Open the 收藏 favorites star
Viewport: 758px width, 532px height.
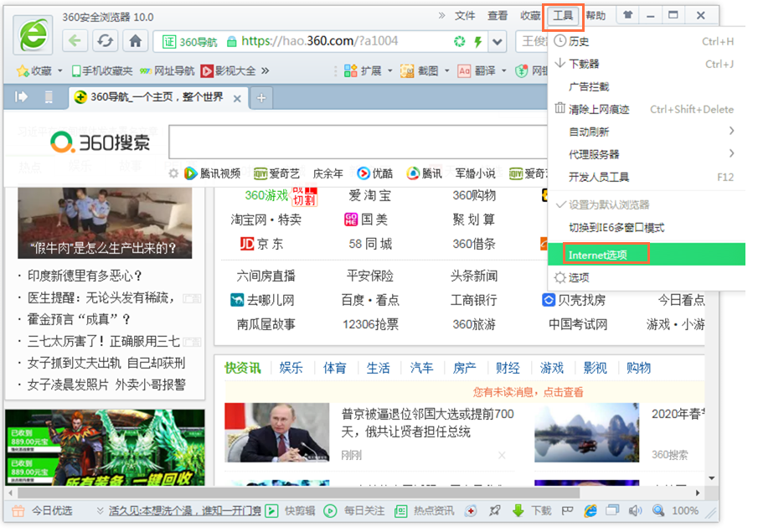point(23,71)
